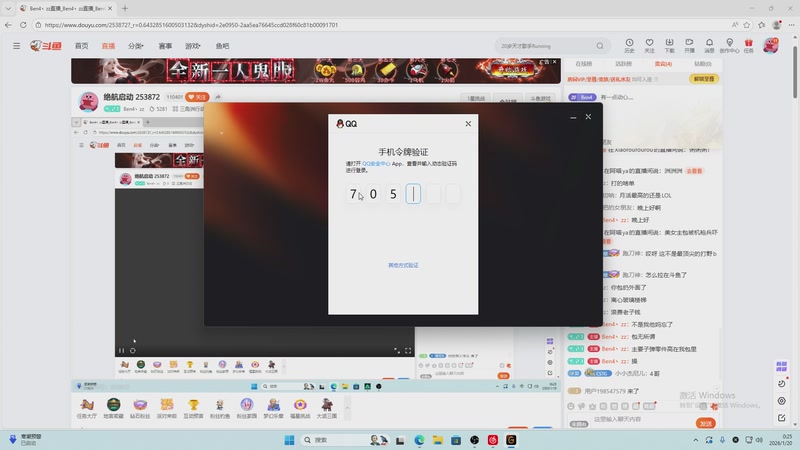This screenshot has width=800, height=450.
Task: Switch to the 贵宾(4) tab
Action: (663, 64)
